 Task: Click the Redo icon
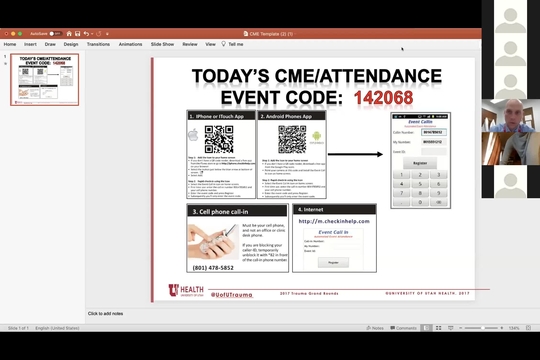point(99,33)
